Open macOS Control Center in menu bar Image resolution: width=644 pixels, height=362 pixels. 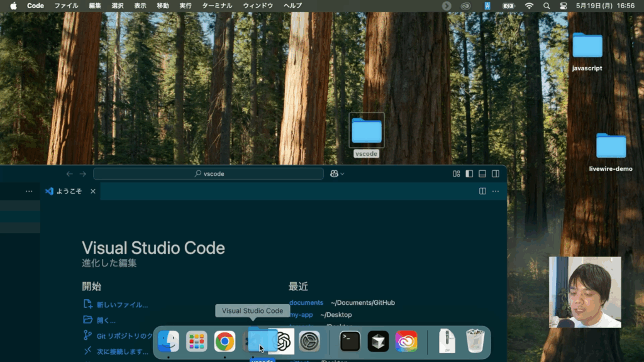pyautogui.click(x=546, y=6)
